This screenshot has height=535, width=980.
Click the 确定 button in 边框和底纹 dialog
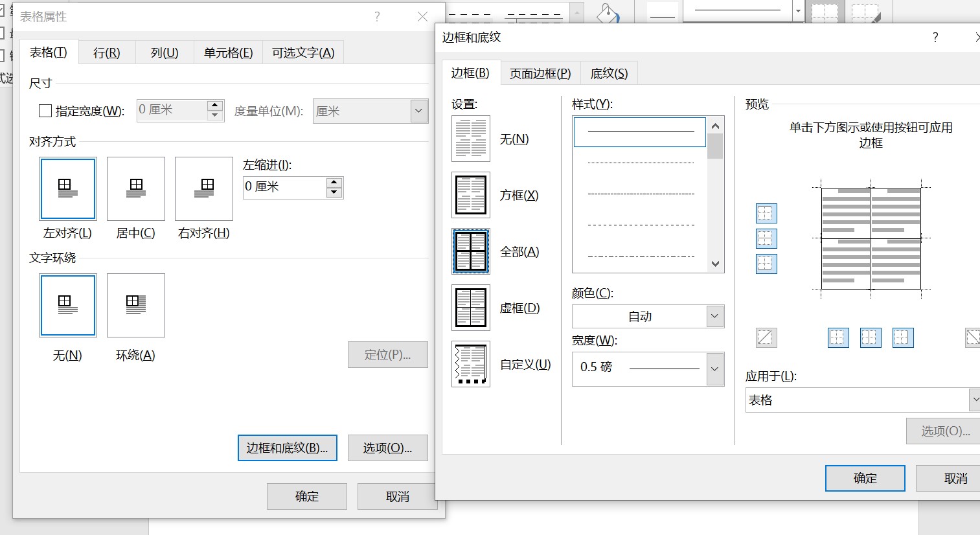pyautogui.click(x=865, y=478)
